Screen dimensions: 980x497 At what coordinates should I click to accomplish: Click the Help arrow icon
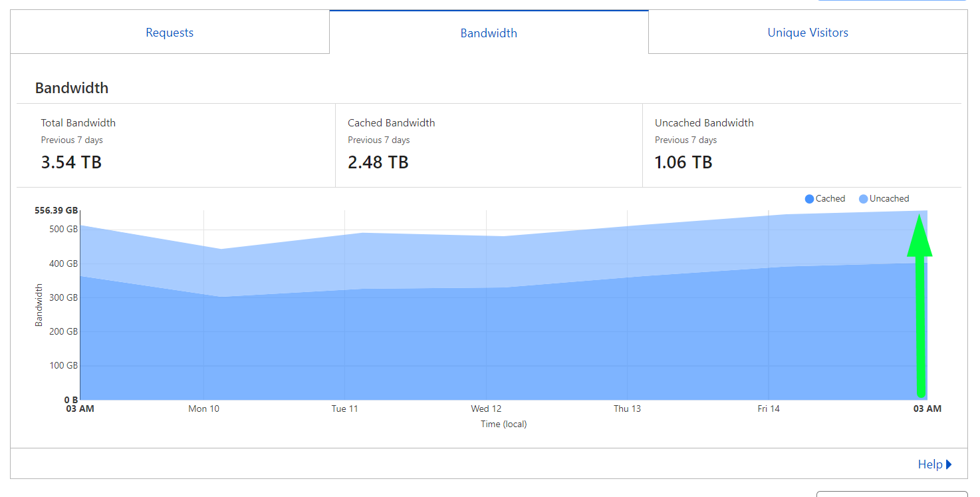click(x=949, y=464)
